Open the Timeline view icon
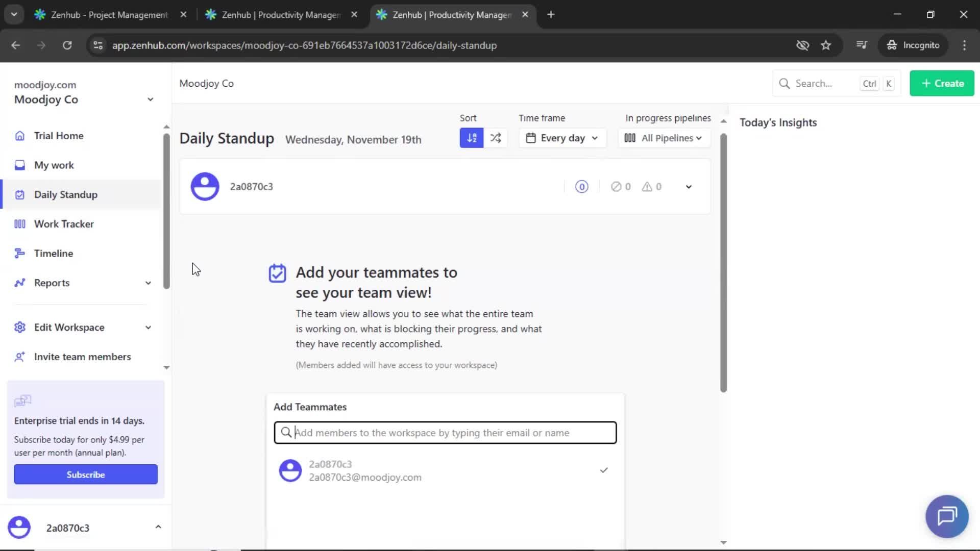The width and height of the screenshot is (980, 551). point(19,253)
